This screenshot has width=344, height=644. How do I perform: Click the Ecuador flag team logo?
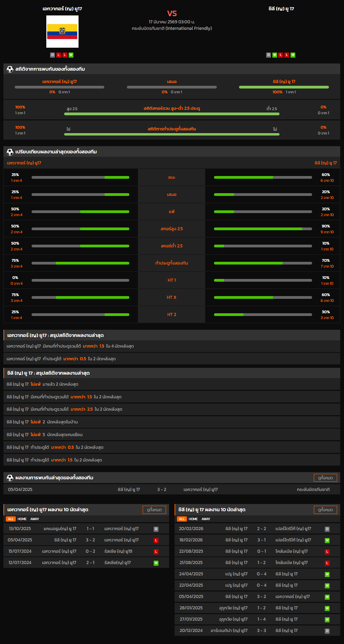pos(62,32)
